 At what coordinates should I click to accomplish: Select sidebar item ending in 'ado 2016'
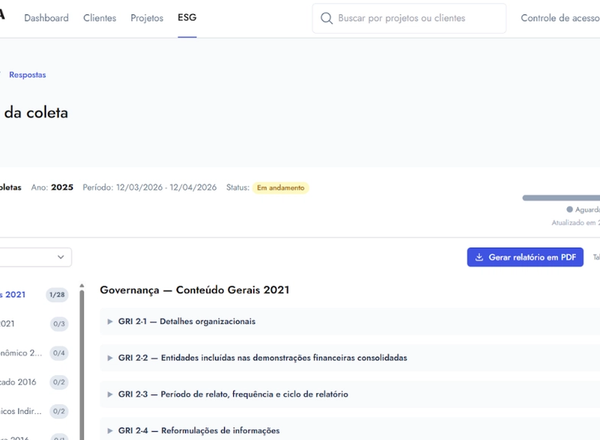[x=34, y=382]
